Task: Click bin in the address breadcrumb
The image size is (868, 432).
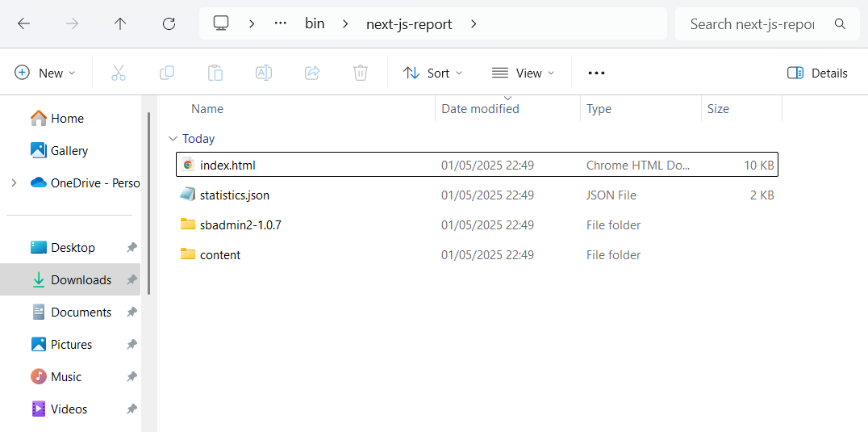Action: pyautogui.click(x=315, y=23)
